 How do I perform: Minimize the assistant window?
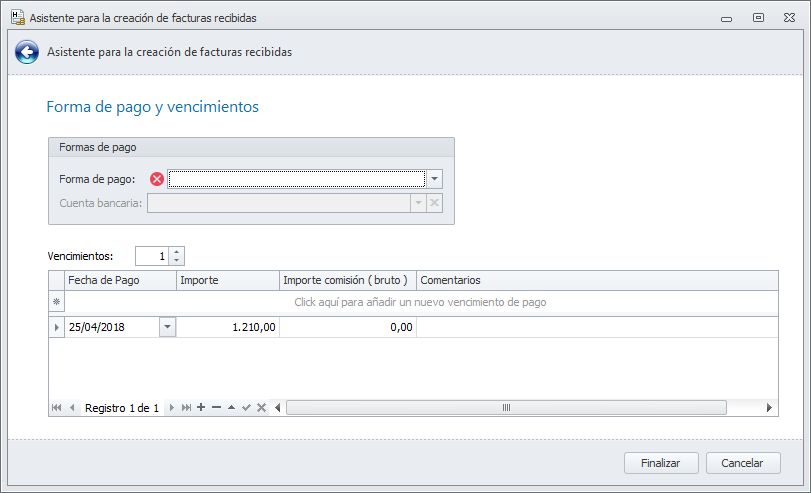[x=726, y=19]
